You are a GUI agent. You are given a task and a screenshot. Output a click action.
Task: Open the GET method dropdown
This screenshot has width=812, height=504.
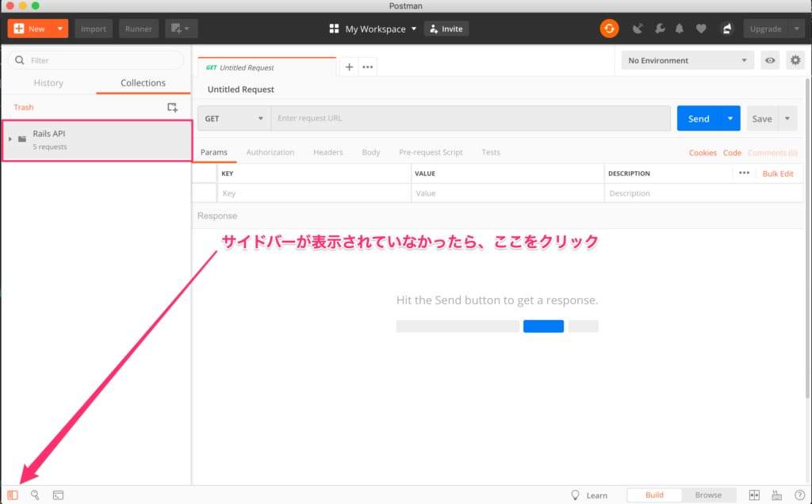(x=234, y=119)
